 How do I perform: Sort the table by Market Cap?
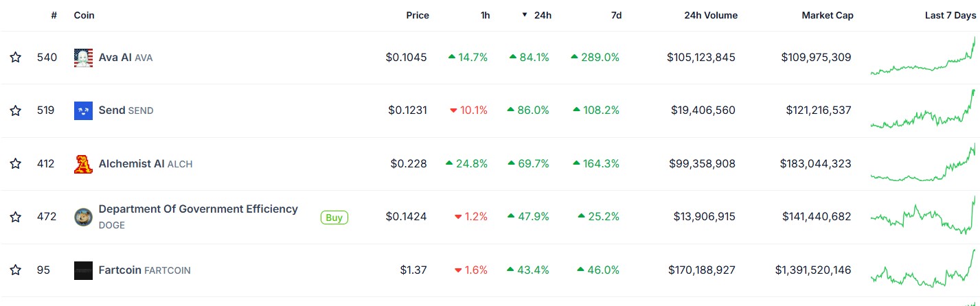click(828, 15)
